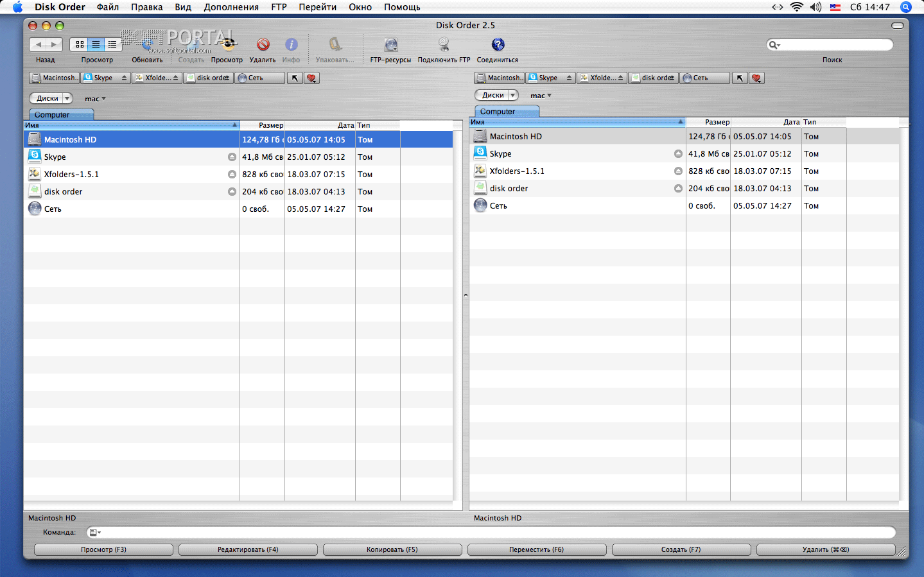
Task: Open the Правка menu
Action: coord(146,7)
